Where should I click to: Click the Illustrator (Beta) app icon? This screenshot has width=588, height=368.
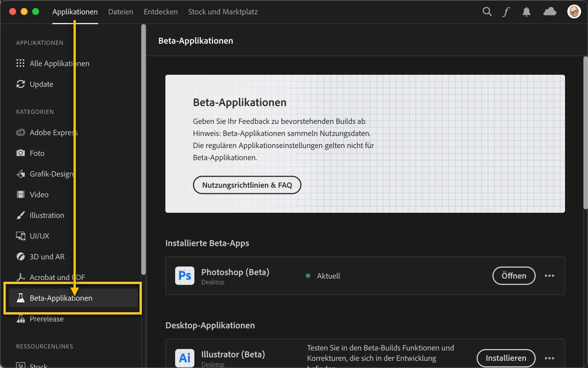point(185,358)
